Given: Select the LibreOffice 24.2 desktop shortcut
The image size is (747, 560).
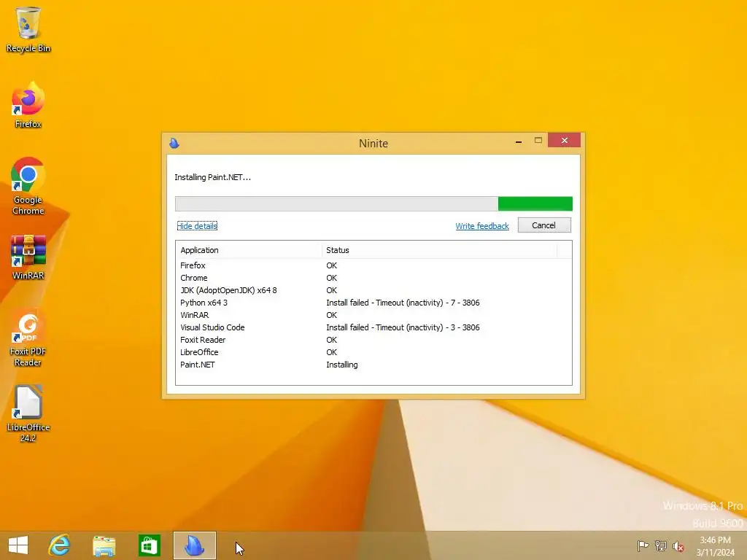Looking at the screenshot, I should [28, 414].
